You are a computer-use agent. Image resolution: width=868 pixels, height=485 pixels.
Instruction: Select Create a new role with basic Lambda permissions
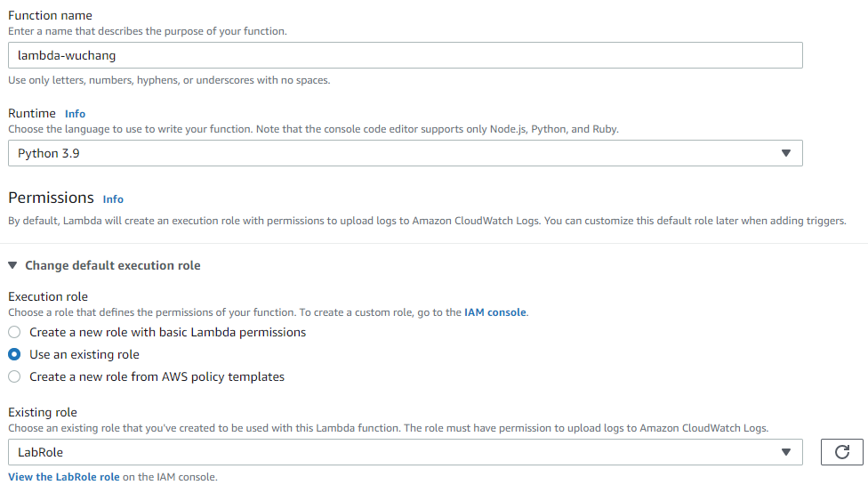click(14, 332)
